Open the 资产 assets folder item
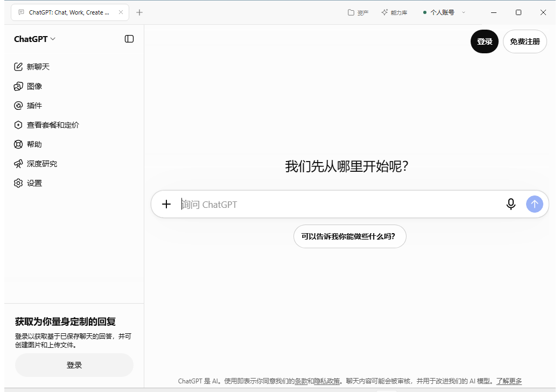560x392 pixels. (358, 12)
